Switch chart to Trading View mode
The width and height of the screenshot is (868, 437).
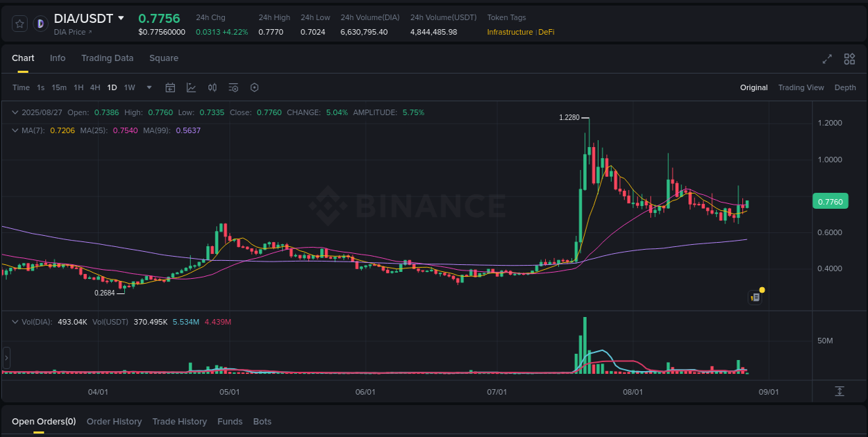click(801, 87)
